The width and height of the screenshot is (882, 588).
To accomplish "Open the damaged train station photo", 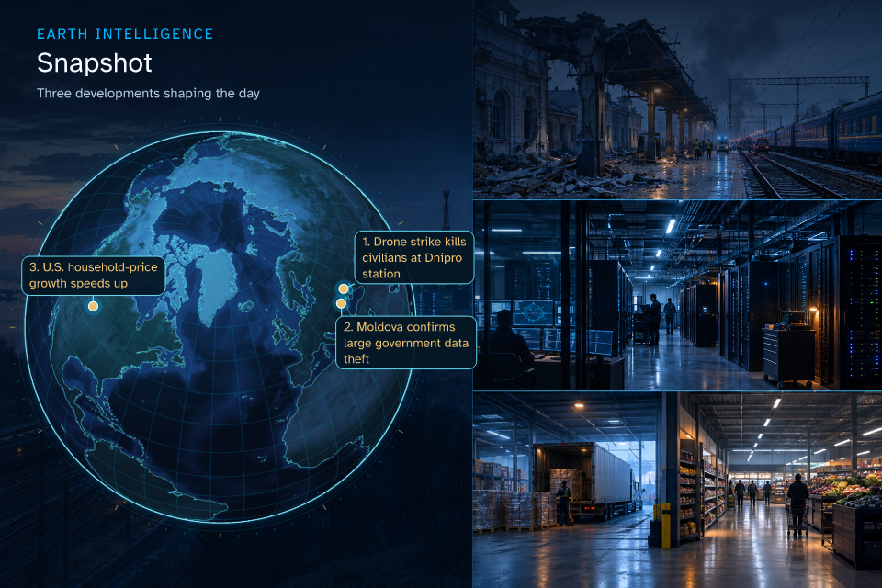I will pos(677,99).
